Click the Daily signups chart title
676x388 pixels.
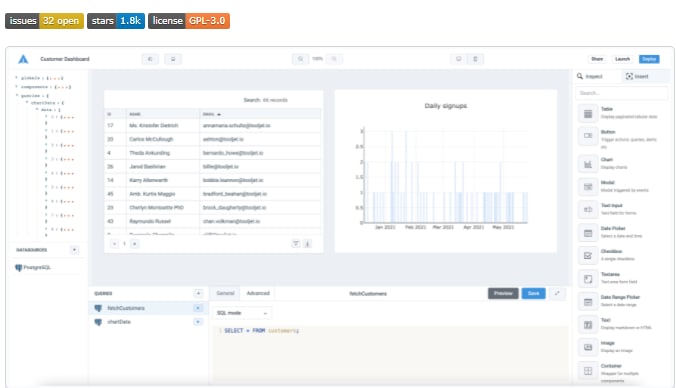(x=445, y=106)
